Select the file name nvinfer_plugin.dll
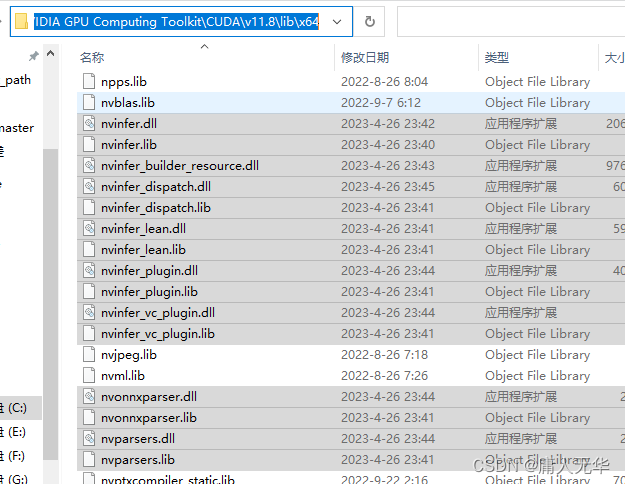This screenshot has height=484, width=625. click(x=149, y=271)
